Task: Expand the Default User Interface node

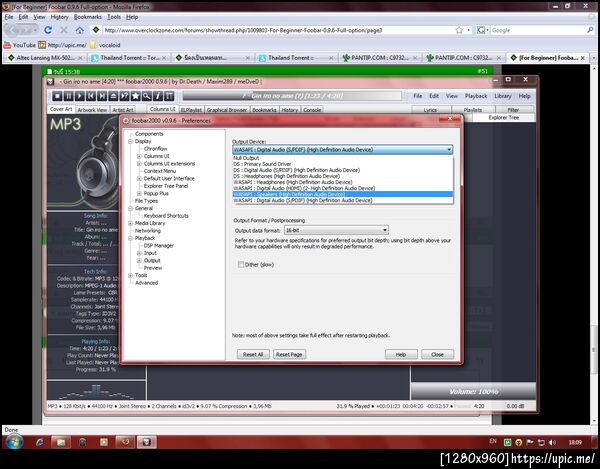Action: pyautogui.click(x=139, y=178)
